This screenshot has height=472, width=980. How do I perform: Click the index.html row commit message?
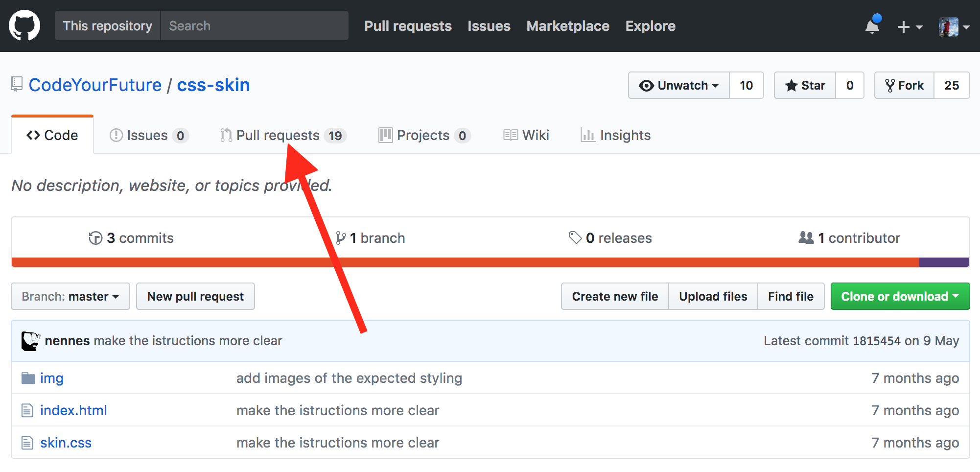tap(338, 410)
